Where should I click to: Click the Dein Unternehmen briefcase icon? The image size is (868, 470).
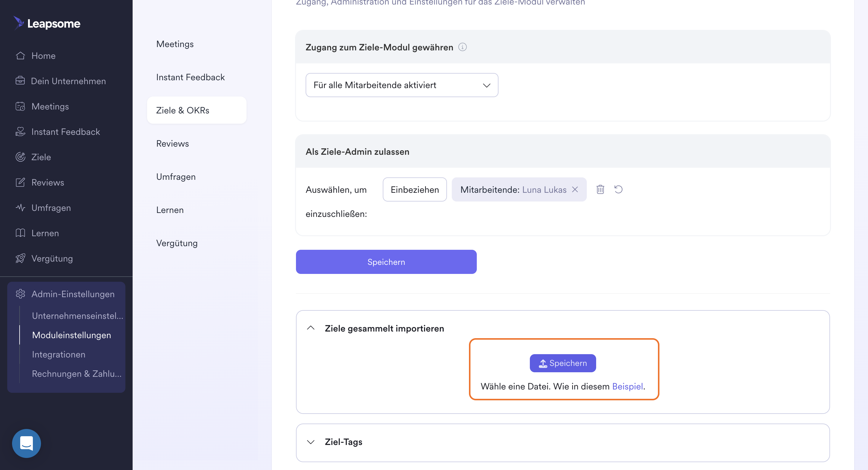pyautogui.click(x=20, y=81)
